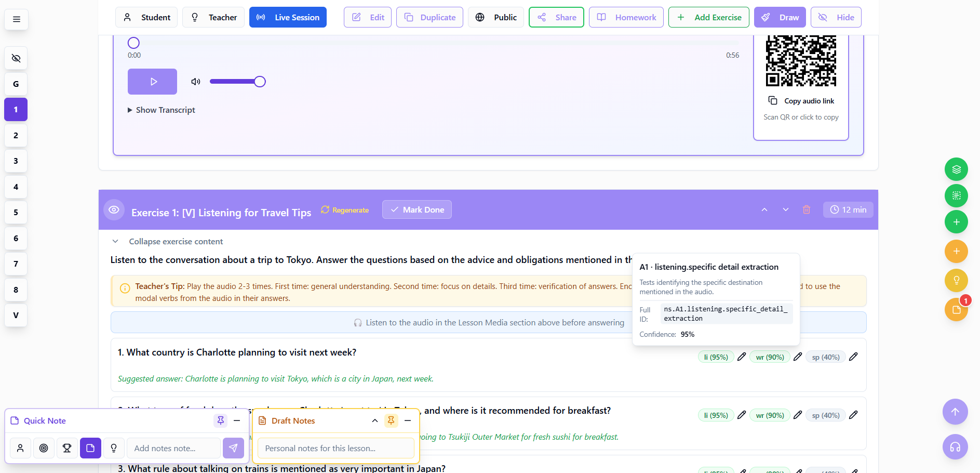Screen dimensions: 980x473
Task: Select the trophy icon in Quick Note
Action: [x=67, y=448]
